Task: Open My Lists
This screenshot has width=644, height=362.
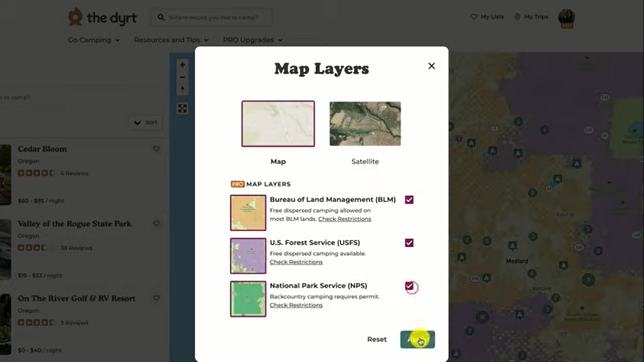Action: (x=487, y=16)
